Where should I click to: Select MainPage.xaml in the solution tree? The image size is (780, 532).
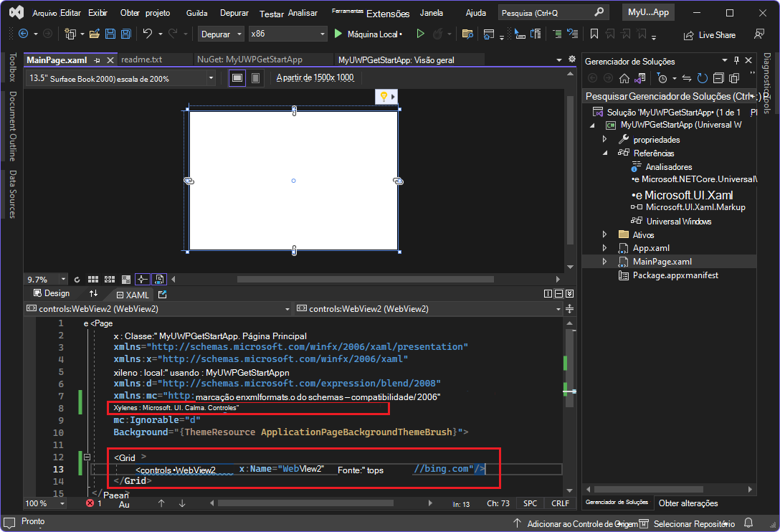tap(662, 262)
